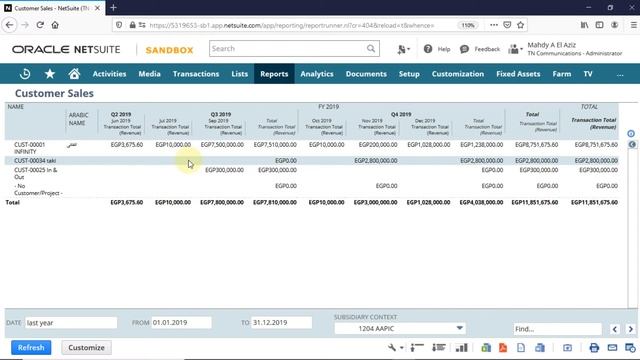Open a new browser tab
This screenshot has width=640, height=360.
pos(113,8)
